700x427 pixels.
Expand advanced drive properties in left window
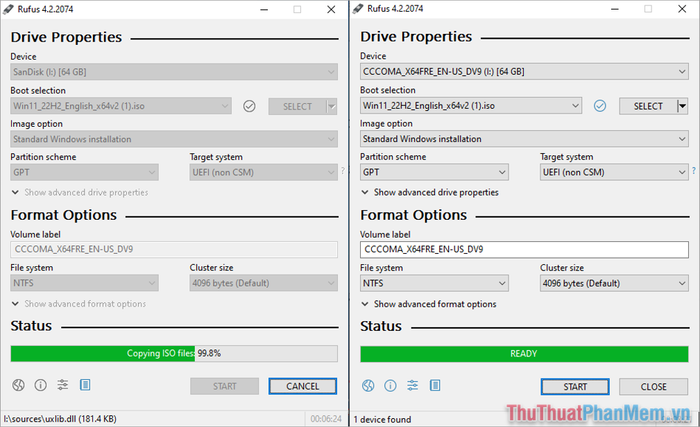80,193
